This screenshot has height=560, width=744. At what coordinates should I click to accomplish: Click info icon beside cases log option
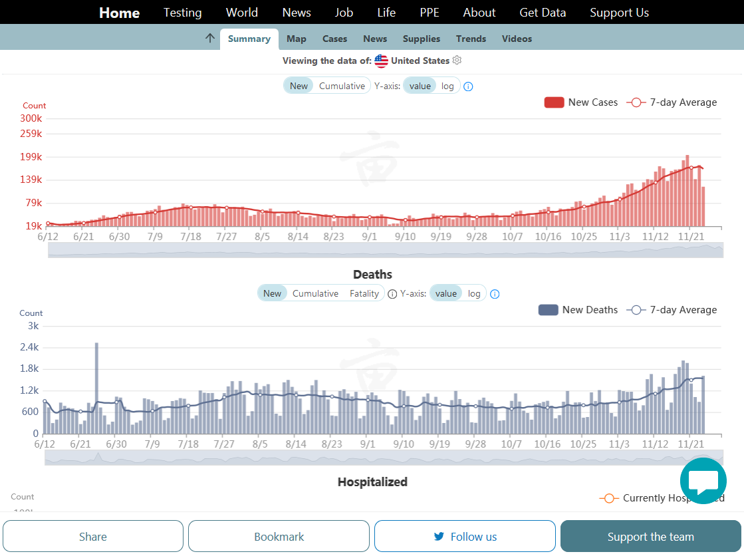(x=468, y=86)
